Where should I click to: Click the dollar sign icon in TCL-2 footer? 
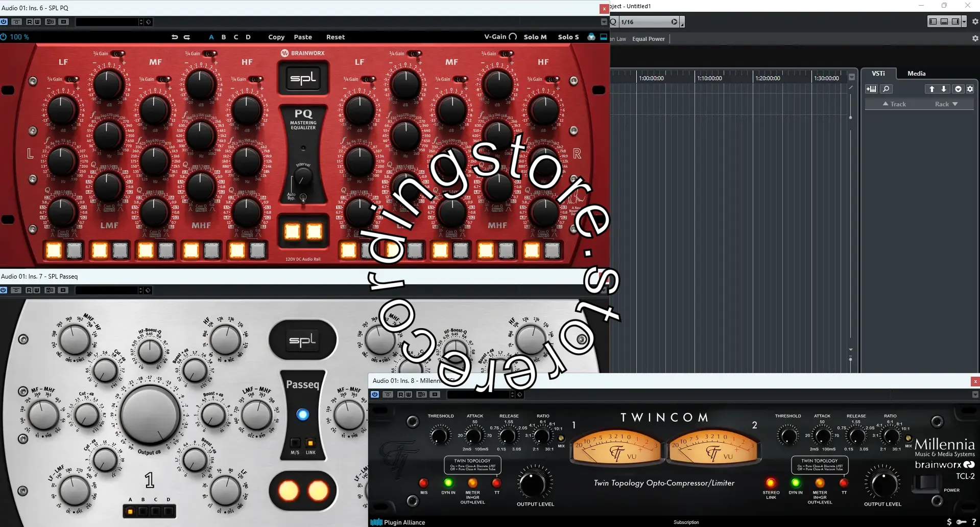[x=949, y=522]
